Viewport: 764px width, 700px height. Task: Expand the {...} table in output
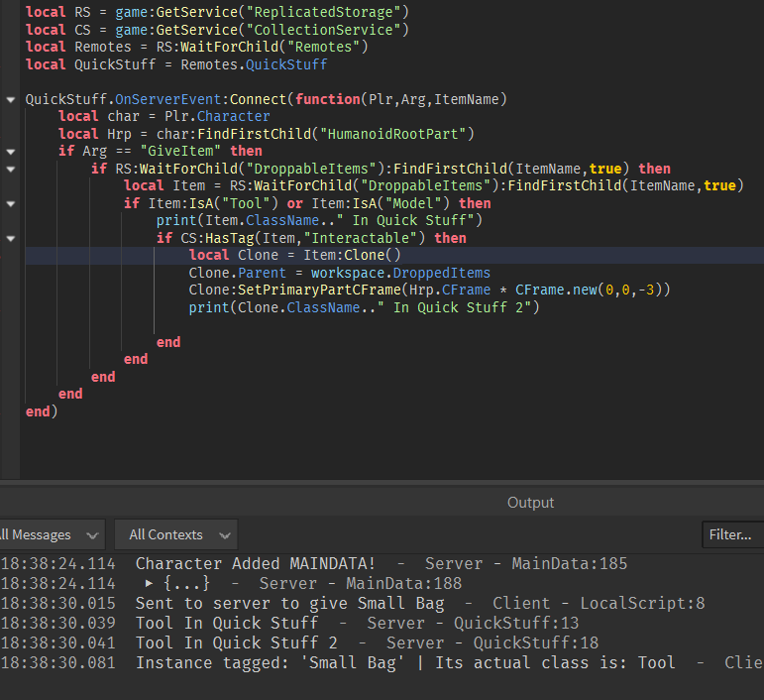coord(151,584)
